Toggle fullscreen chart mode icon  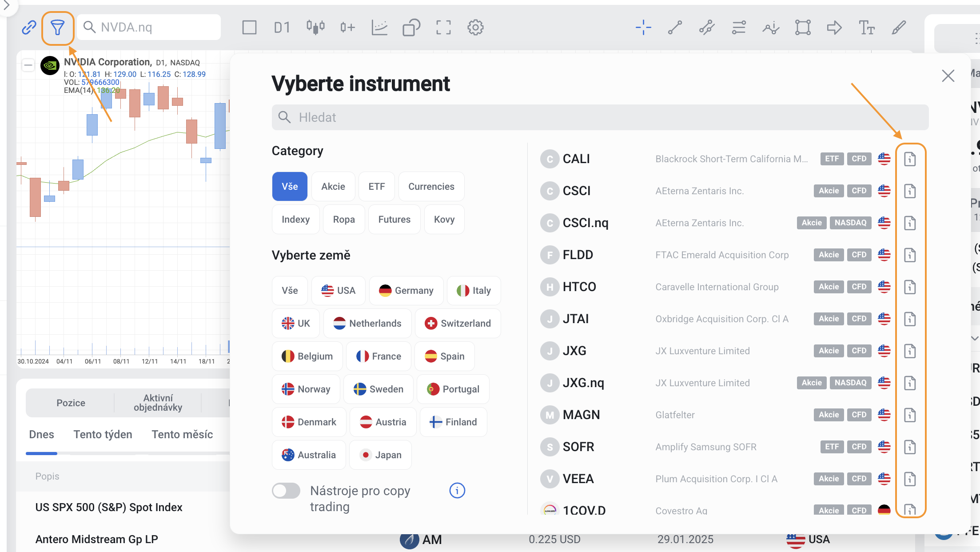point(443,28)
